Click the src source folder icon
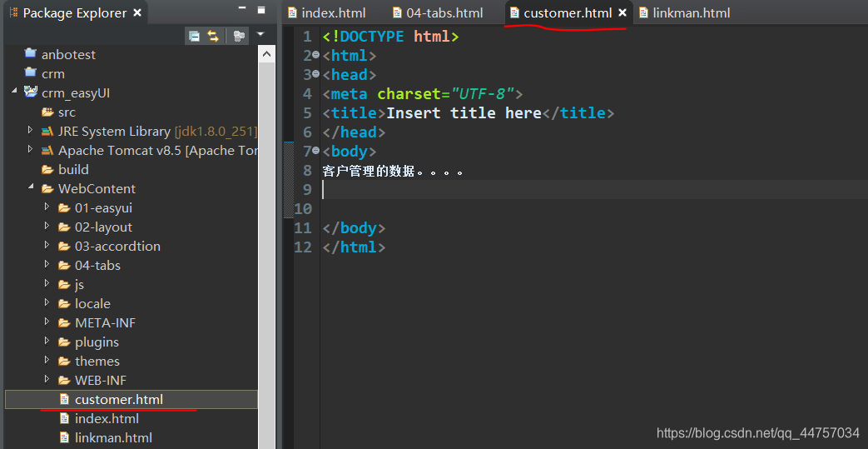868x449 pixels. 47,112
